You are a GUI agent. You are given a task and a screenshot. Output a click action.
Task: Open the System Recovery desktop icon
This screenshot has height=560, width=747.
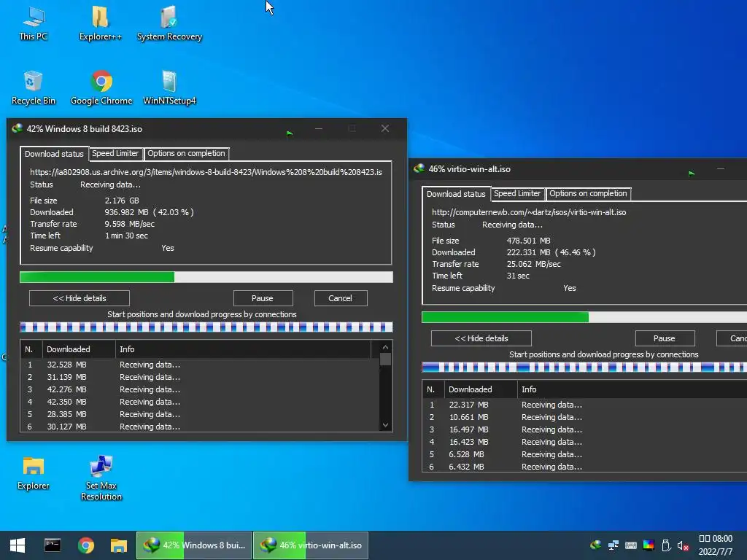[169, 24]
